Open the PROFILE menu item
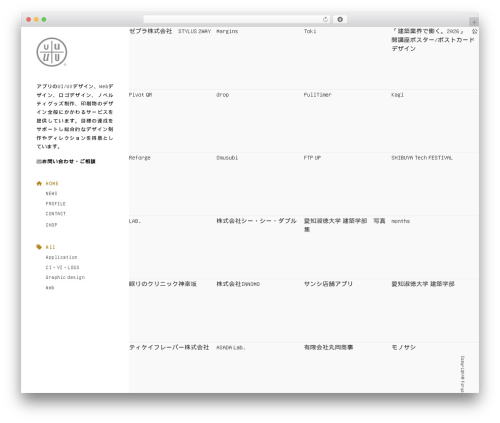This screenshot has height=423, width=500. pyautogui.click(x=56, y=204)
